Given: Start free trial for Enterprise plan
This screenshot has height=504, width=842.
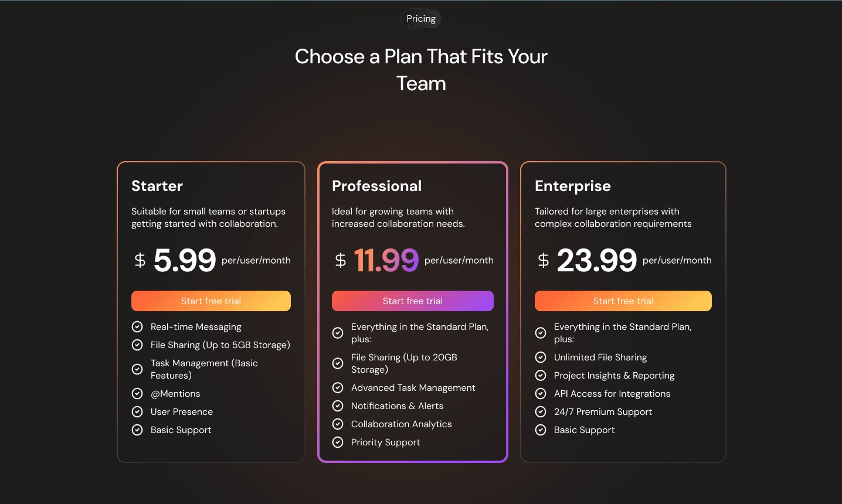Looking at the screenshot, I should (623, 301).
